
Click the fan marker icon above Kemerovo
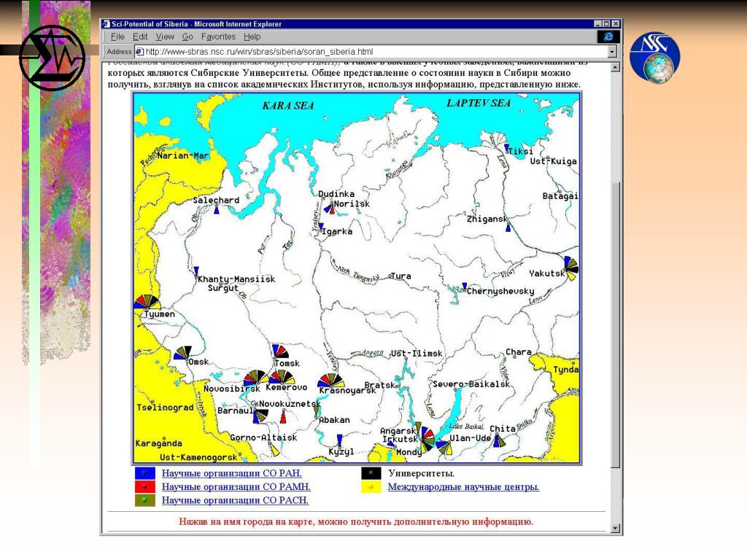(x=282, y=377)
